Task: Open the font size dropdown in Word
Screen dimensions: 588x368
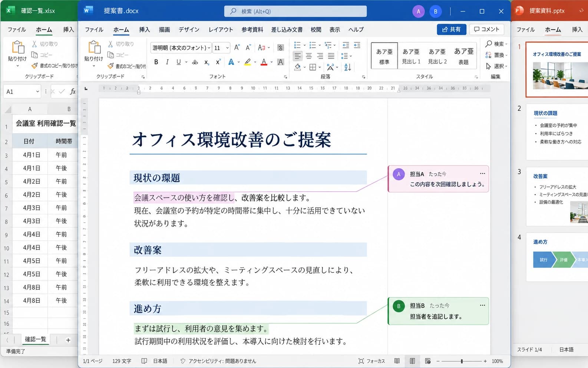Action: [227, 48]
